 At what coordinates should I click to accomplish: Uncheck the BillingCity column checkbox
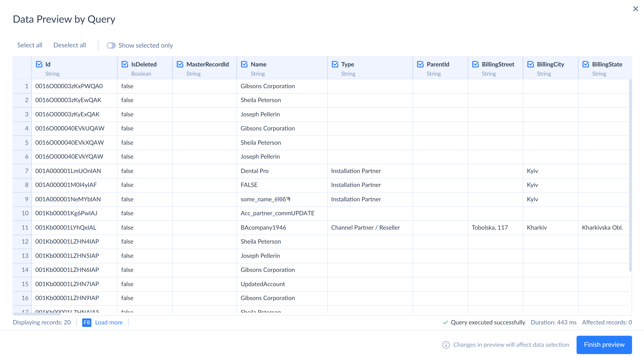tap(531, 64)
